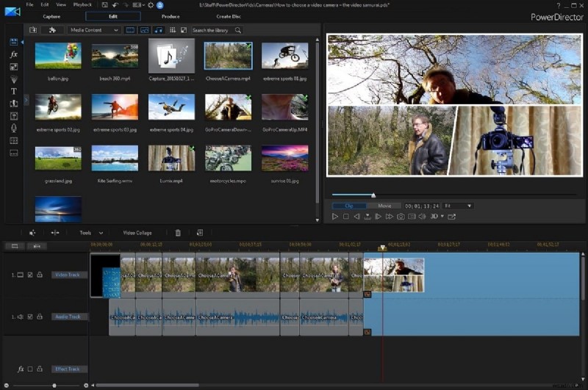This screenshot has width=588, height=390.
Task: Uncheck the Audio Track enable checkbox
Action: pos(30,317)
